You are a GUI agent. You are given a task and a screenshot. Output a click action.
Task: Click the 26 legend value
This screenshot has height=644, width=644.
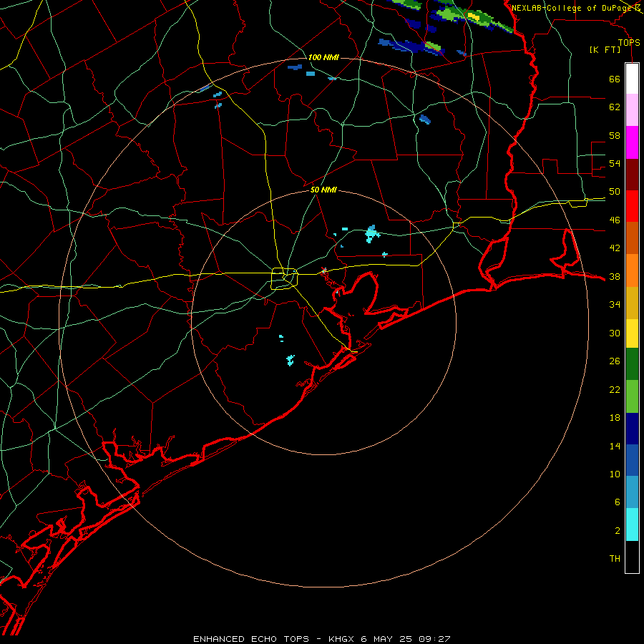[x=615, y=361]
